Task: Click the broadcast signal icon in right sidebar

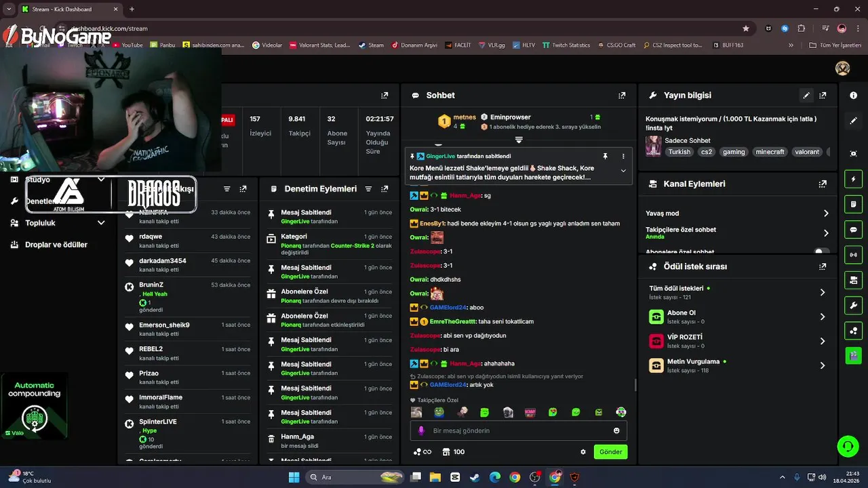Action: (x=853, y=255)
